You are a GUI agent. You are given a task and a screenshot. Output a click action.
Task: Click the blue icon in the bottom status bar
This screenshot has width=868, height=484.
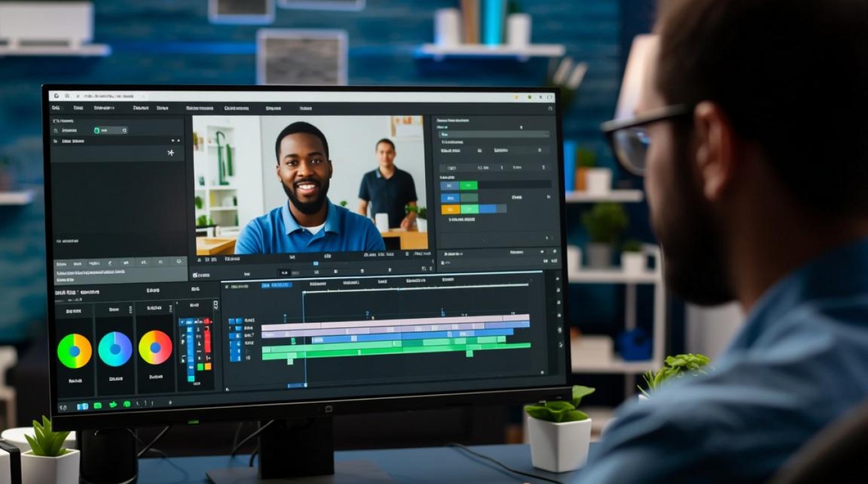[82, 407]
